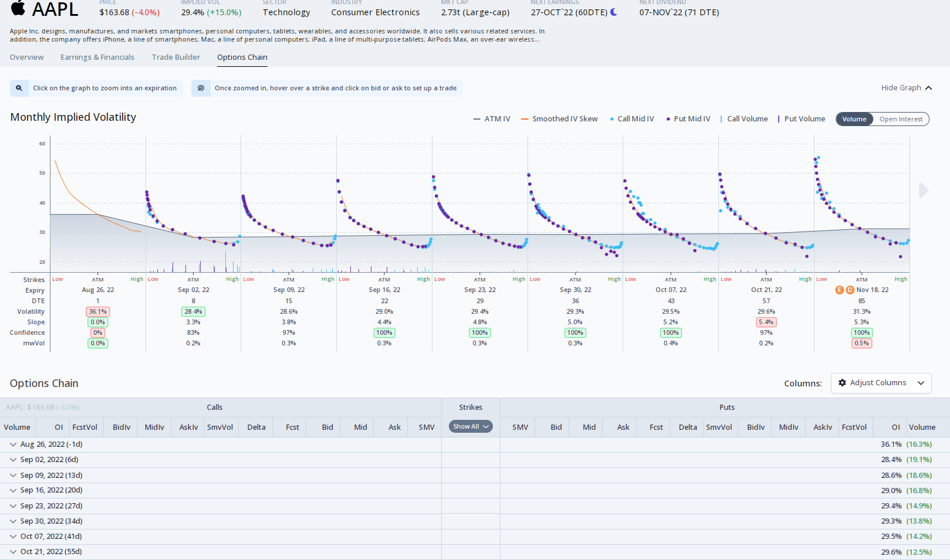Viewport: 950px width, 560px height.
Task: Open the Show All strikes dropdown
Action: [471, 426]
